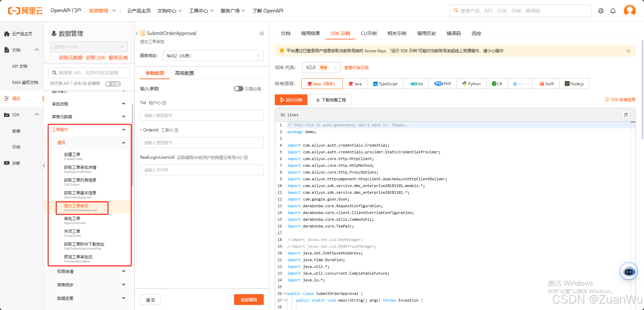Switch to 调用结果 tab

[x=311, y=33]
